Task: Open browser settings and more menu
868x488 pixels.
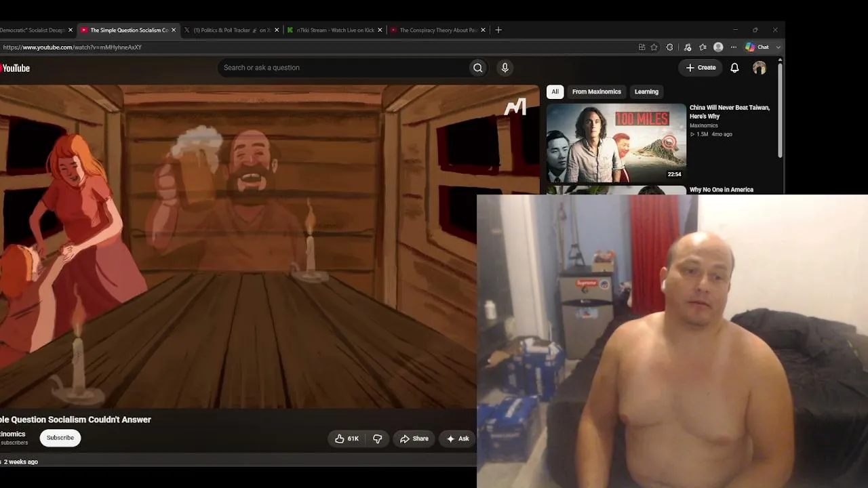Action: point(733,47)
